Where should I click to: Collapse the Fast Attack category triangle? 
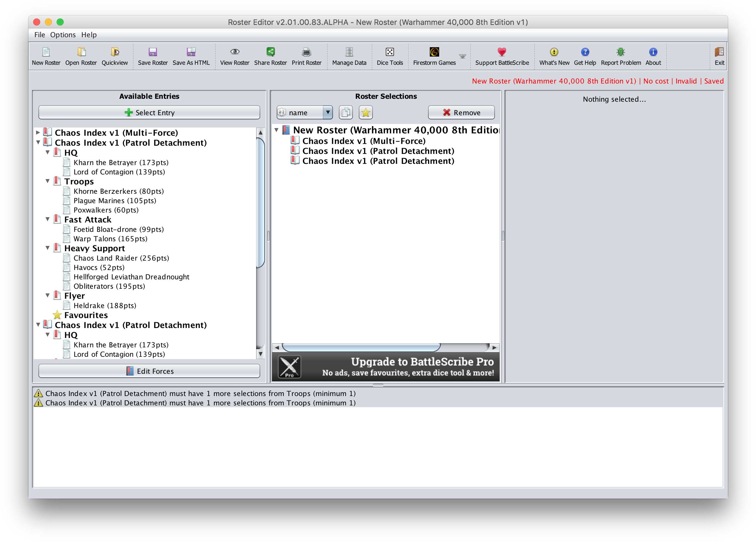47,219
